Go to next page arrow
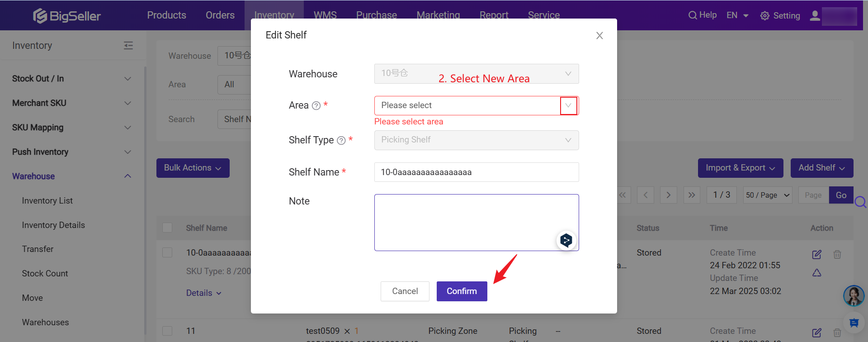This screenshot has height=342, width=868. [669, 195]
